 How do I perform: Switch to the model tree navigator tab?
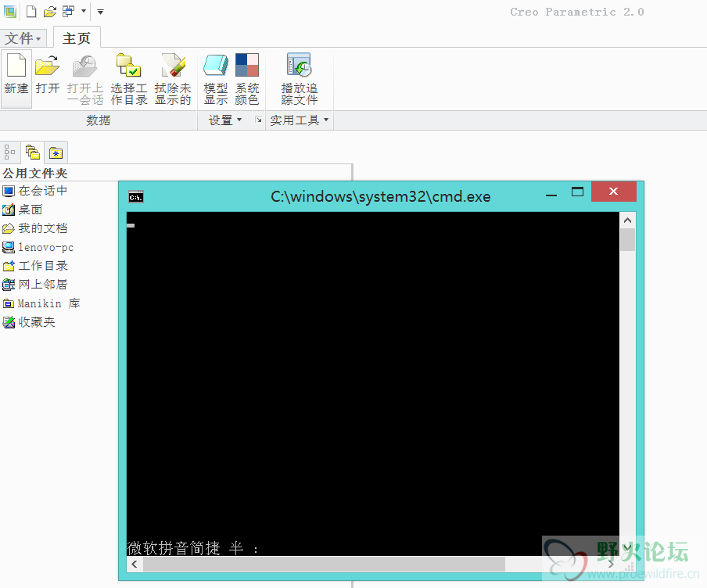10,152
